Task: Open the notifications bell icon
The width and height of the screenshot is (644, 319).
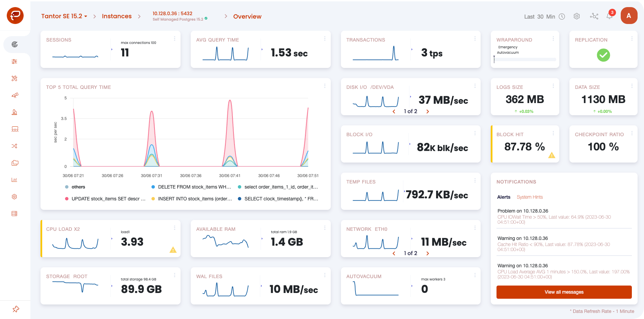Action: click(x=609, y=16)
